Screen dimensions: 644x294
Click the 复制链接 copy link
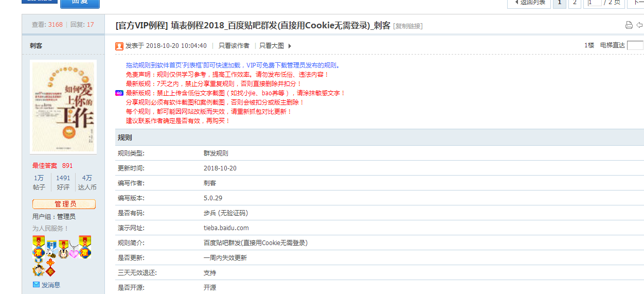(407, 26)
